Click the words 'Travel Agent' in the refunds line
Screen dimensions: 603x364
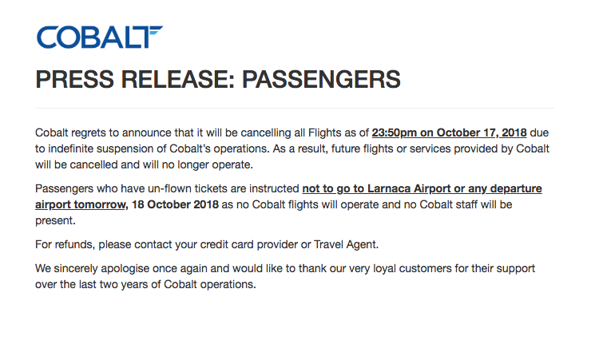click(x=346, y=245)
